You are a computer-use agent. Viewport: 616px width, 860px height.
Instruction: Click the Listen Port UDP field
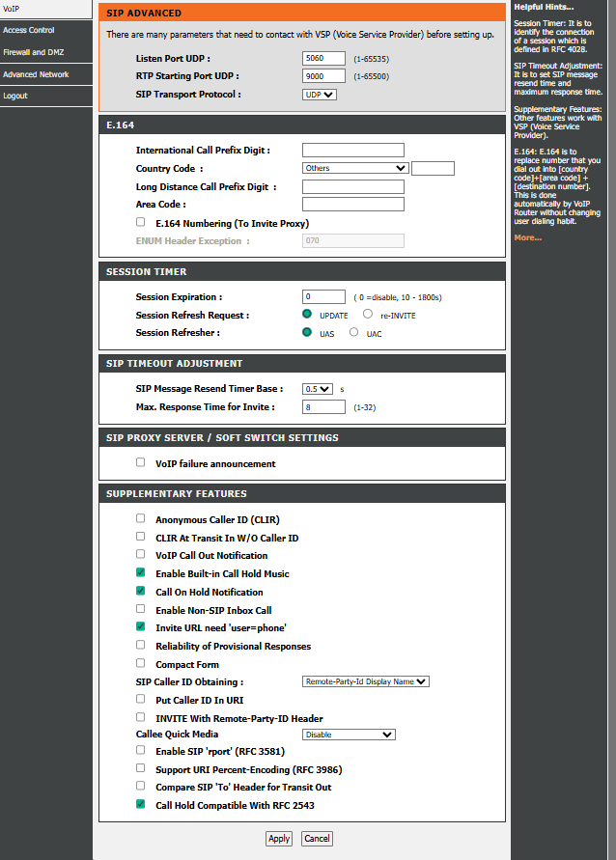(x=323, y=59)
